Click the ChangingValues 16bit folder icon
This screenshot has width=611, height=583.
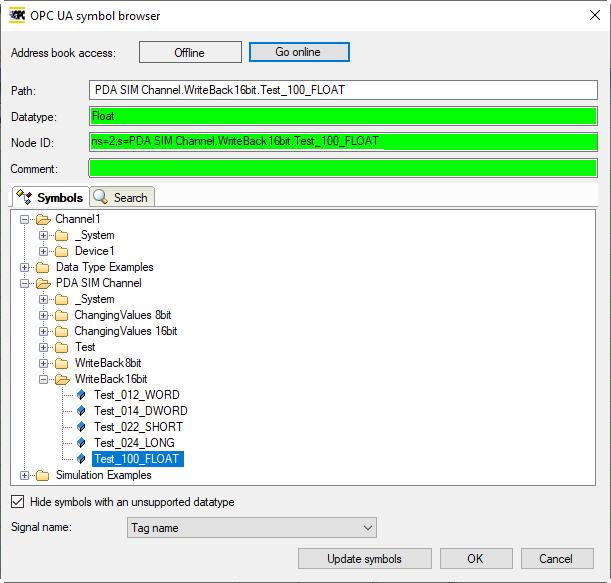click(x=62, y=331)
